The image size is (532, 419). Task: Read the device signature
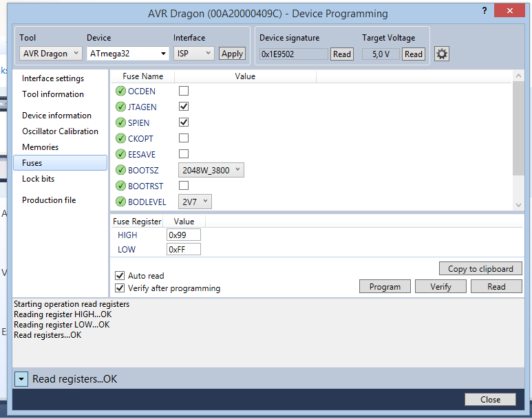(342, 54)
